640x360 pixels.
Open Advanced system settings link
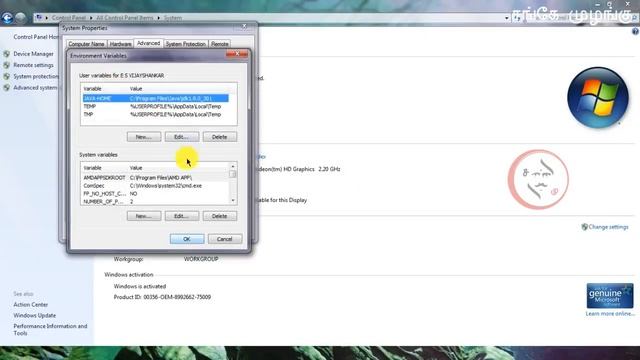tap(36, 88)
